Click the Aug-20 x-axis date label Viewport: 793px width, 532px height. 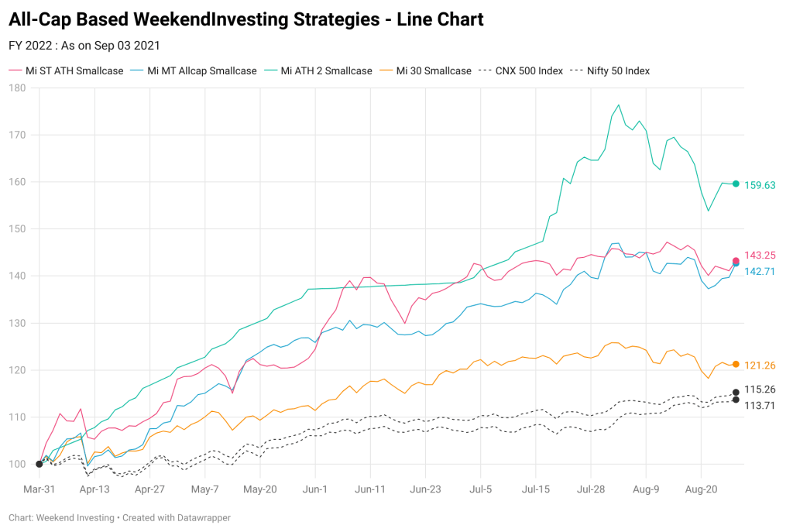pos(701,489)
